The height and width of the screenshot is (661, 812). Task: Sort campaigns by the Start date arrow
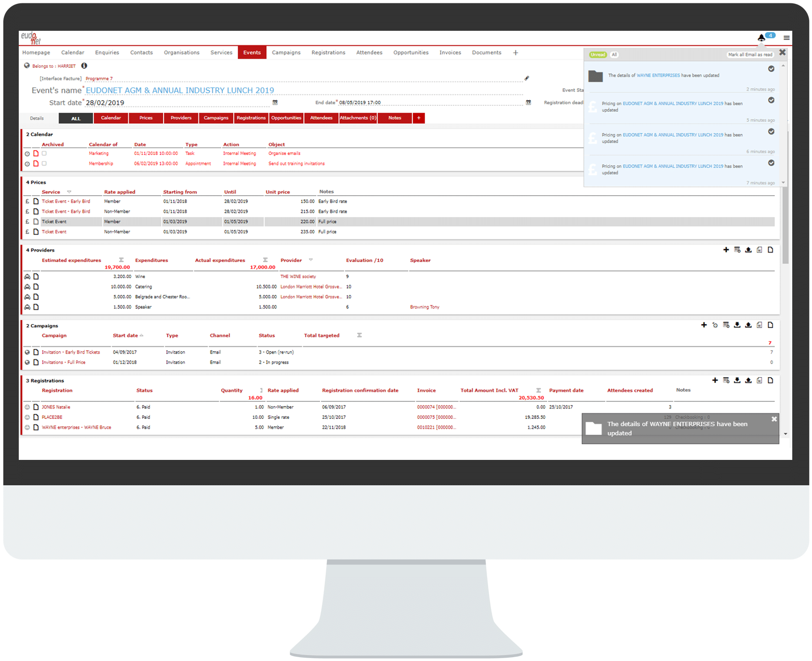click(142, 335)
